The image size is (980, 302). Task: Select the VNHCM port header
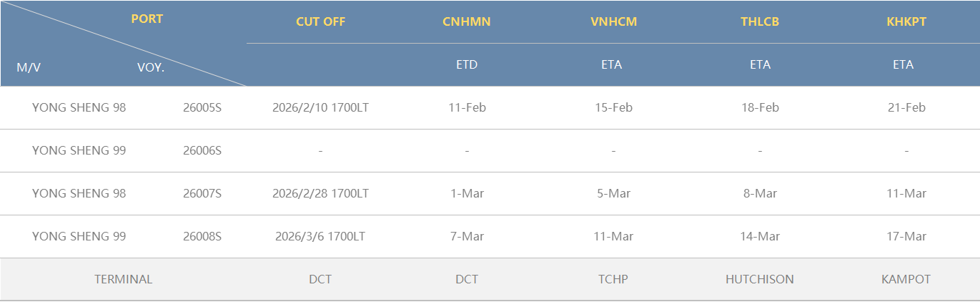point(613,21)
